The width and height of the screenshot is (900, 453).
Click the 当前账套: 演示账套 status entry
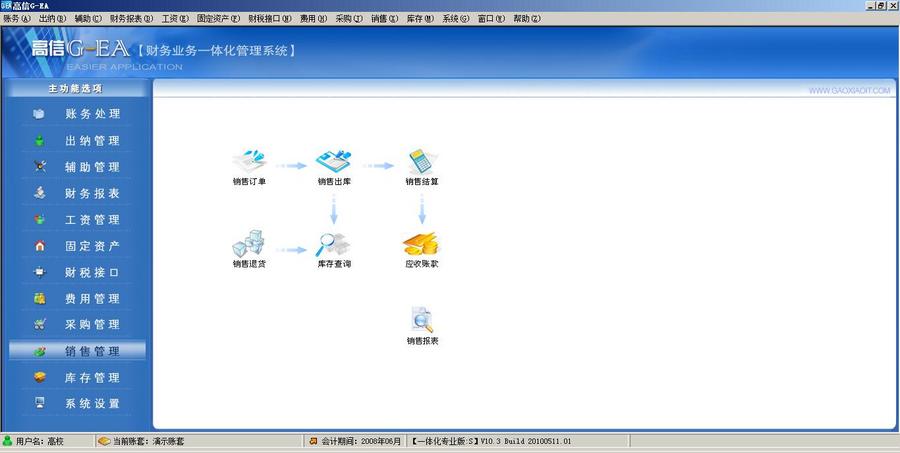[199, 441]
